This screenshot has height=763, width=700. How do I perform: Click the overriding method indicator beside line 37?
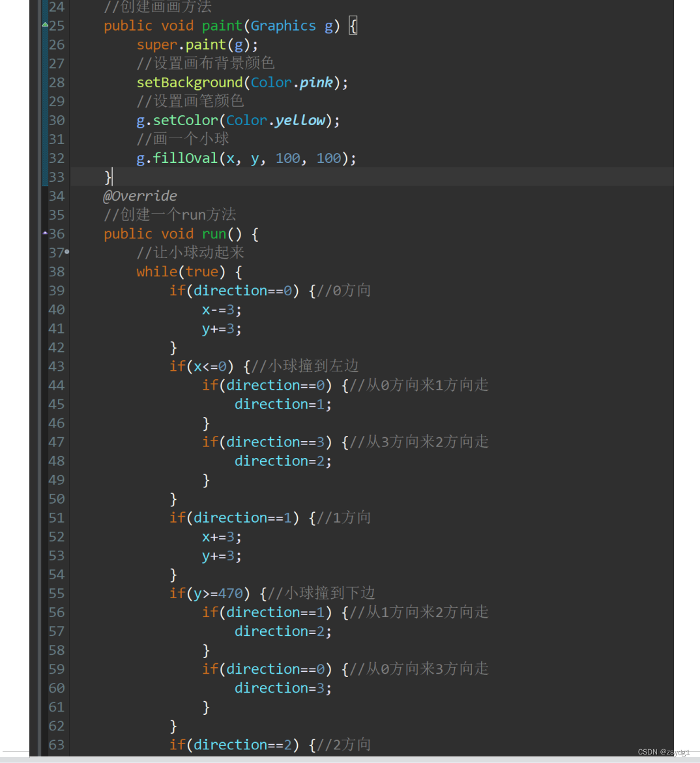pos(67,252)
